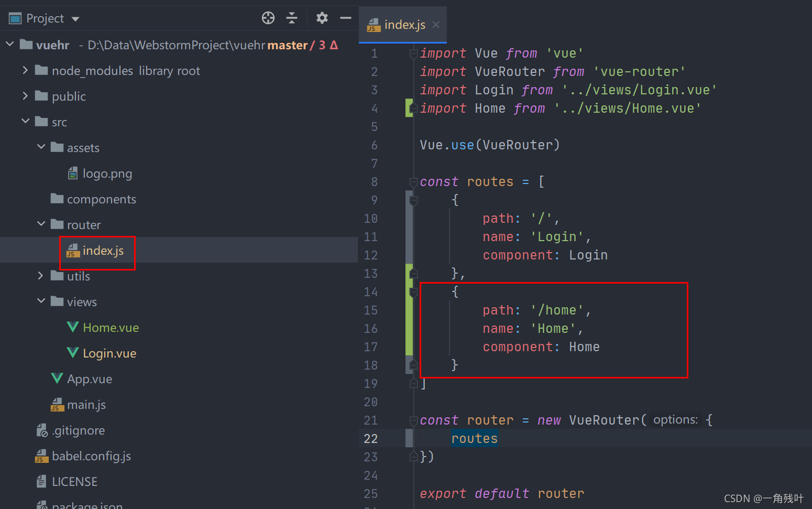Click the main.js JS file icon
The height and width of the screenshot is (509, 812).
pyautogui.click(x=57, y=405)
